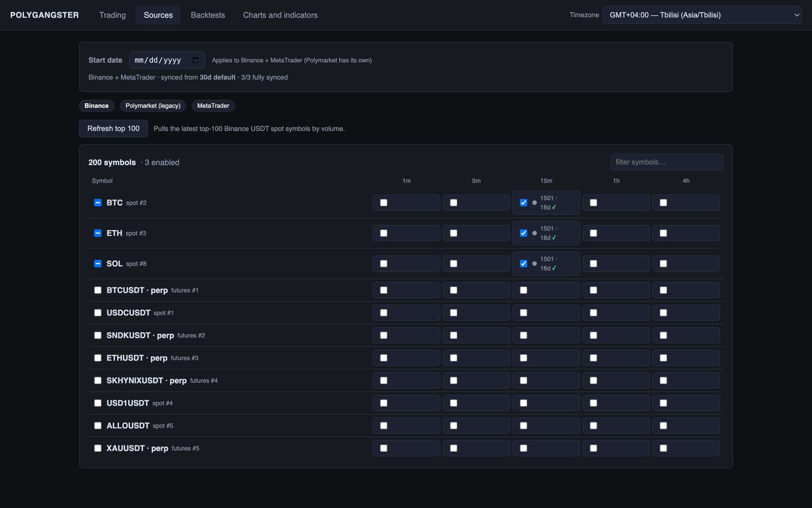
Task: Select the Binance source pill
Action: 97,106
